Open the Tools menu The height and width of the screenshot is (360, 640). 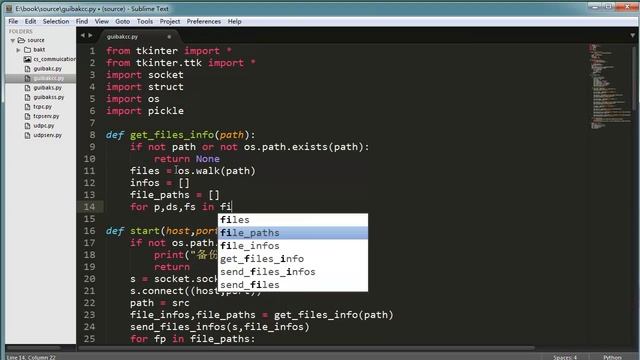click(x=144, y=21)
